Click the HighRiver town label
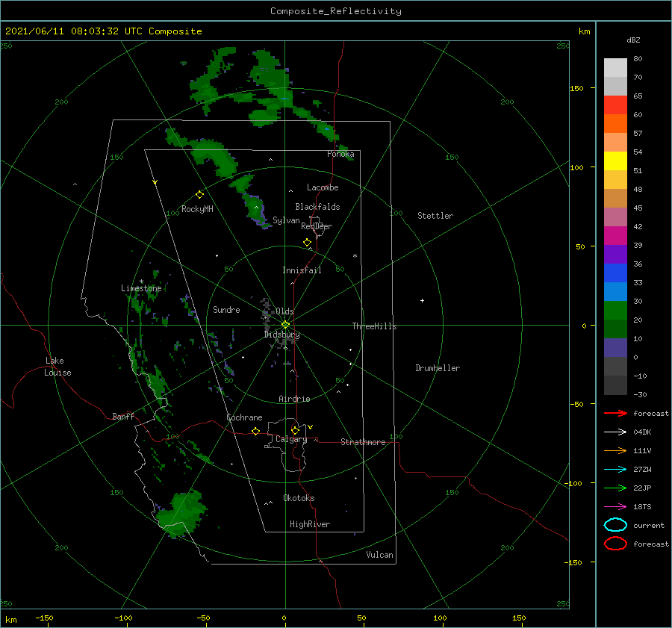672x628 pixels. tap(310, 524)
